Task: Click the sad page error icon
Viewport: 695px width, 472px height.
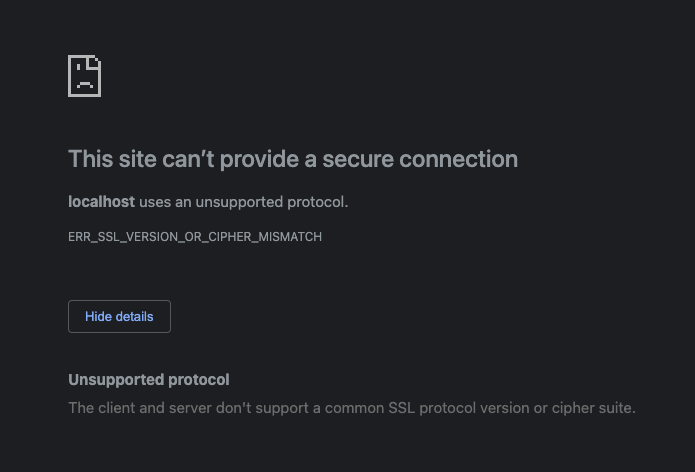Action: point(85,76)
